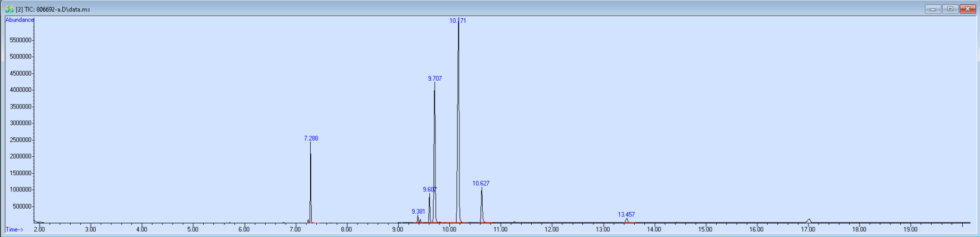Click the tallest peak label 10.171
This screenshot has width=980, height=237.
(x=458, y=21)
